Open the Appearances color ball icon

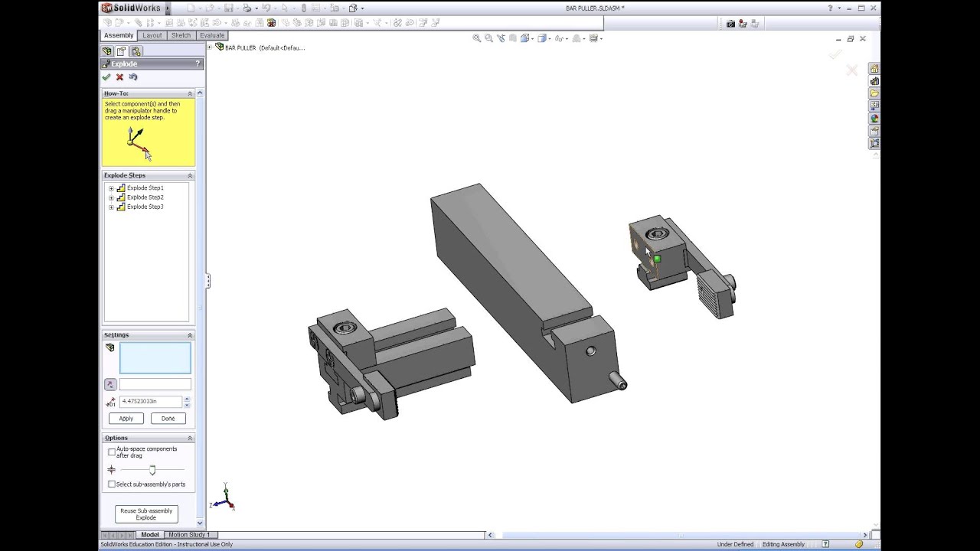click(x=874, y=119)
